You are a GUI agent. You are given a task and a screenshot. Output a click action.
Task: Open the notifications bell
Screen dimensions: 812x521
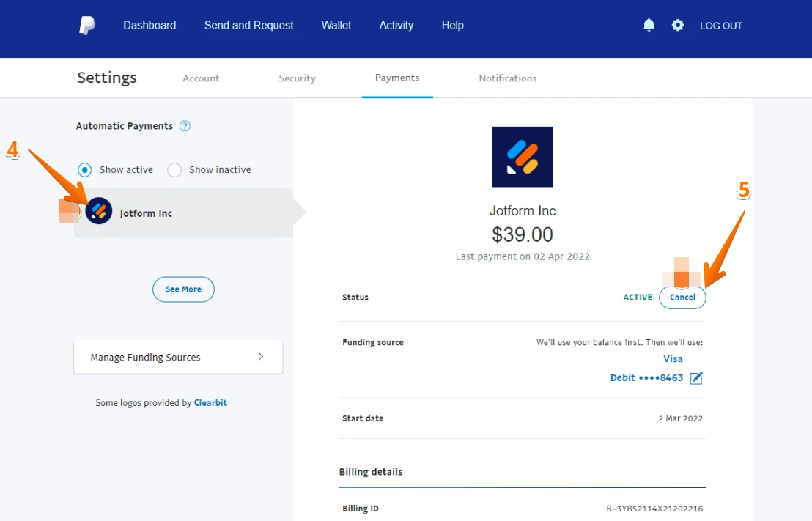tap(648, 25)
